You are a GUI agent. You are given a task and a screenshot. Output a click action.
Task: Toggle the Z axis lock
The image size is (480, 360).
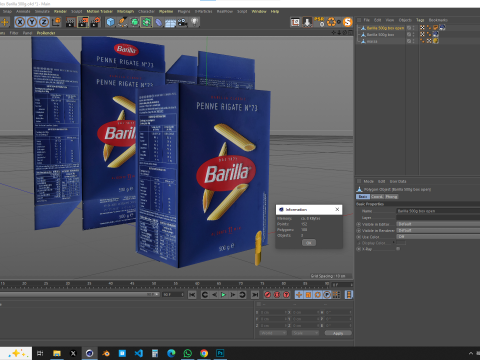44,22
